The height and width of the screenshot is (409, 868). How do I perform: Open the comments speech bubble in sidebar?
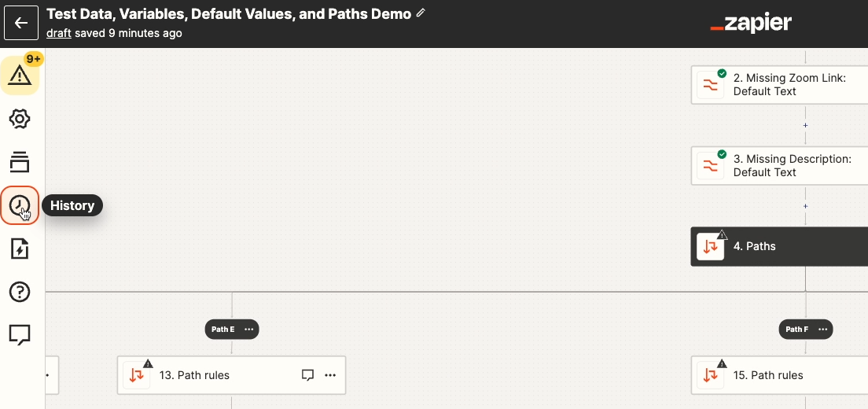coord(20,335)
